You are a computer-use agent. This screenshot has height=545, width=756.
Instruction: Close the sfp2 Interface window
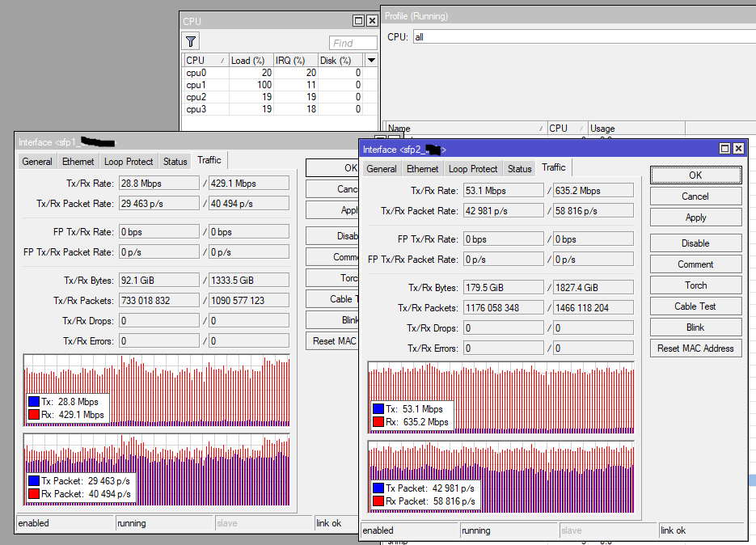click(738, 149)
